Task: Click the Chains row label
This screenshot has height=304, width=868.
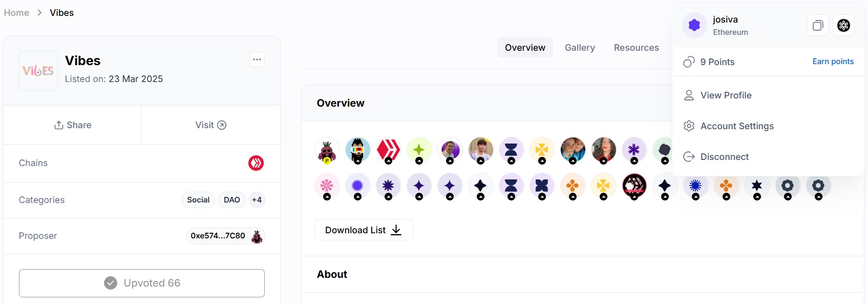Action: pyautogui.click(x=33, y=163)
